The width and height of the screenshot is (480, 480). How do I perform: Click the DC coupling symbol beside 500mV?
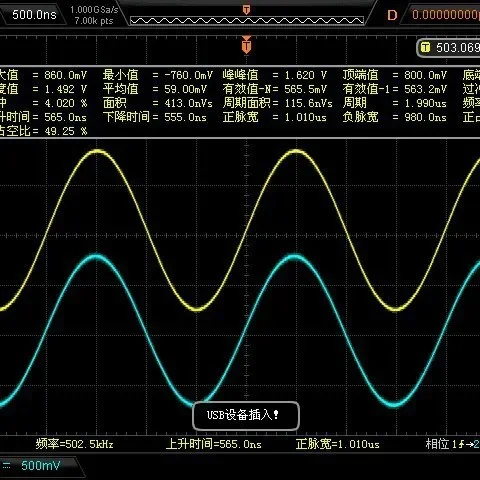click(6, 465)
